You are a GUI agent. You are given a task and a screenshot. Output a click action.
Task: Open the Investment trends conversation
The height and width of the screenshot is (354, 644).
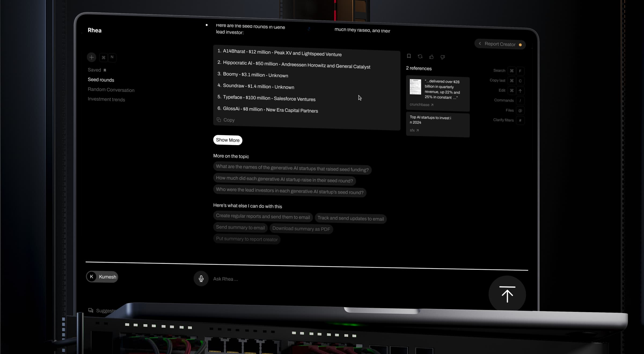tap(106, 99)
